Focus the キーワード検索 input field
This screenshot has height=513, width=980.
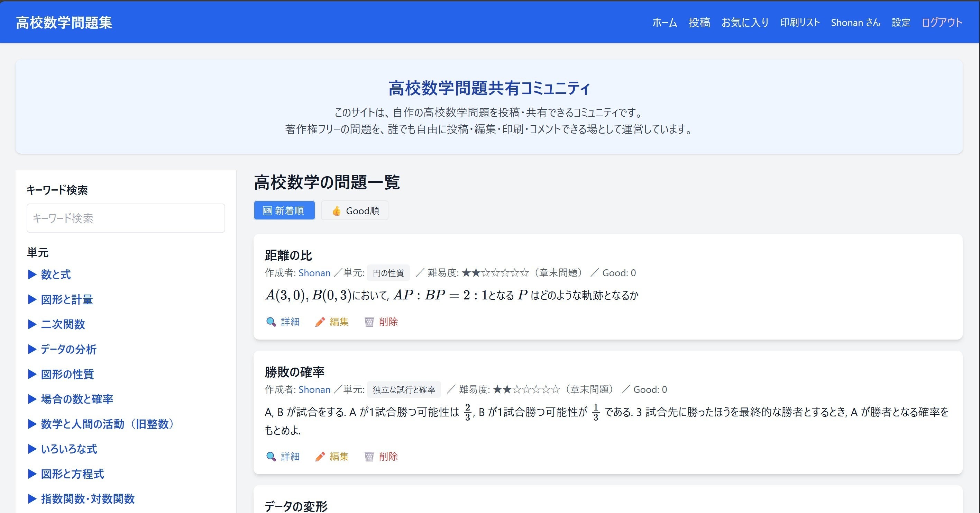tap(126, 218)
